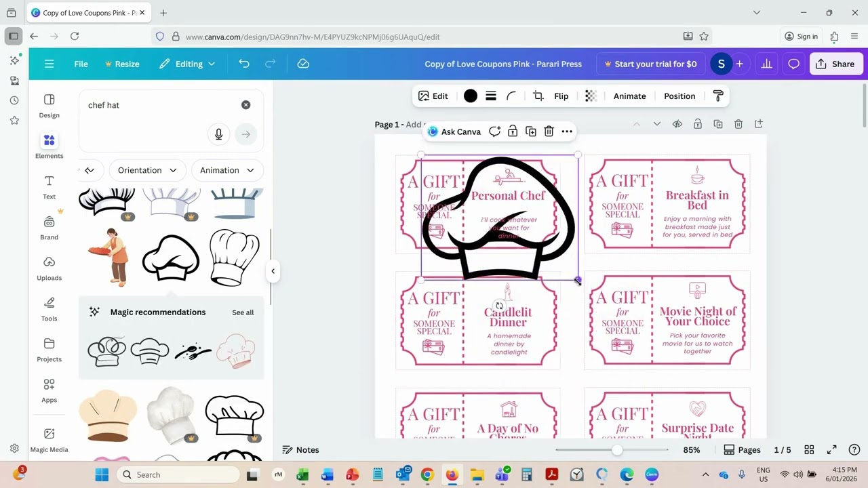
Task: Open the Resize menu
Action: pos(122,64)
